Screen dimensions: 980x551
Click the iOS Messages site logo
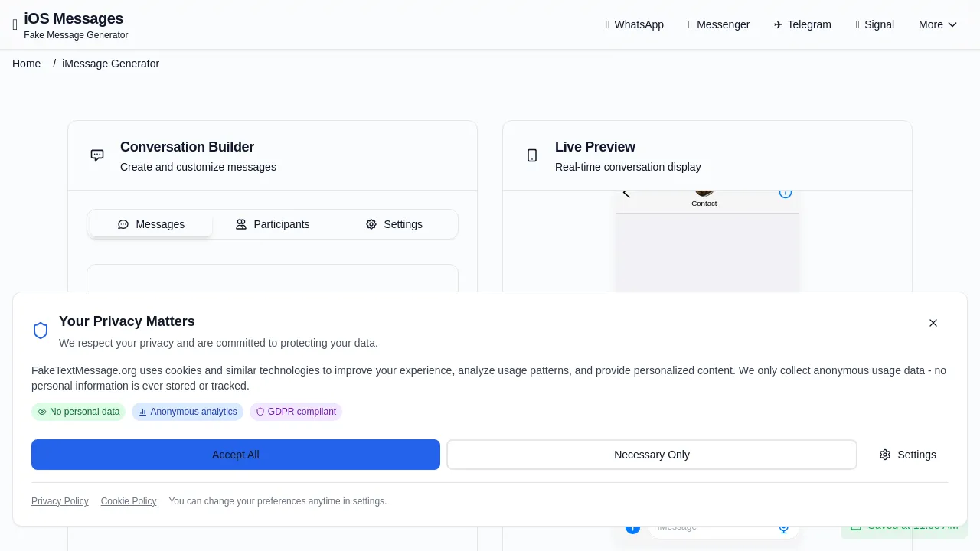pos(70,24)
